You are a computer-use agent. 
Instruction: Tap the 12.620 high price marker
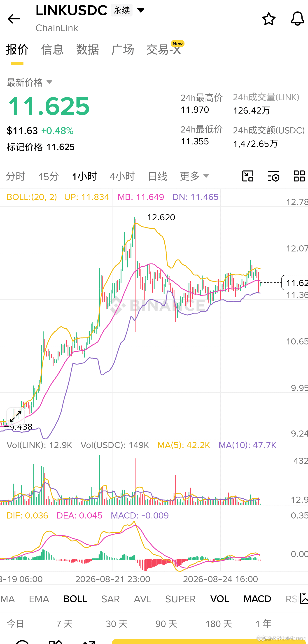point(161,217)
